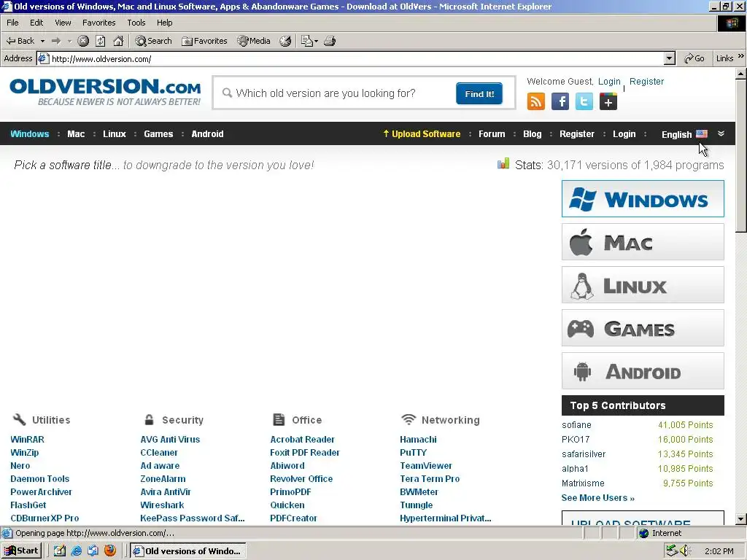Open the WinRAR link under Utilities
This screenshot has height=560, width=747.
27,440
